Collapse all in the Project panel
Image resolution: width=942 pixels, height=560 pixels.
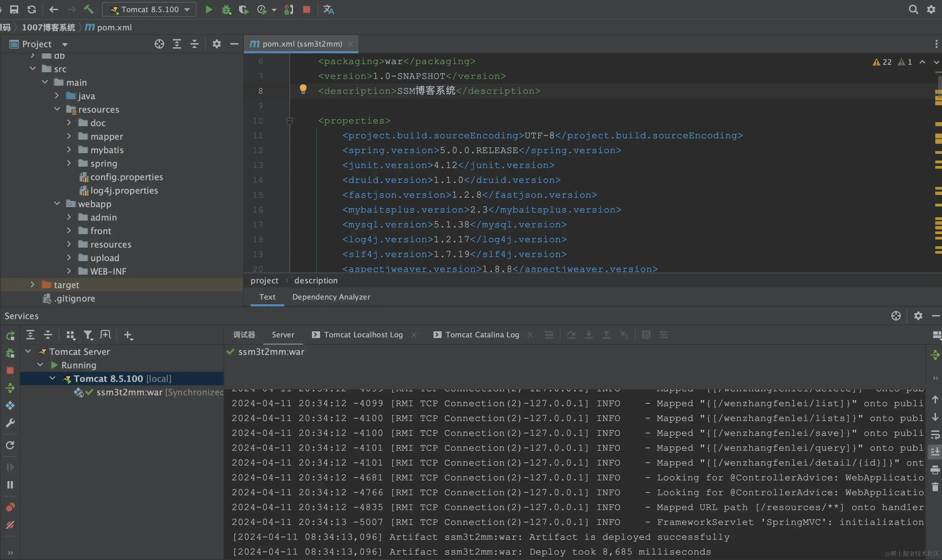194,44
